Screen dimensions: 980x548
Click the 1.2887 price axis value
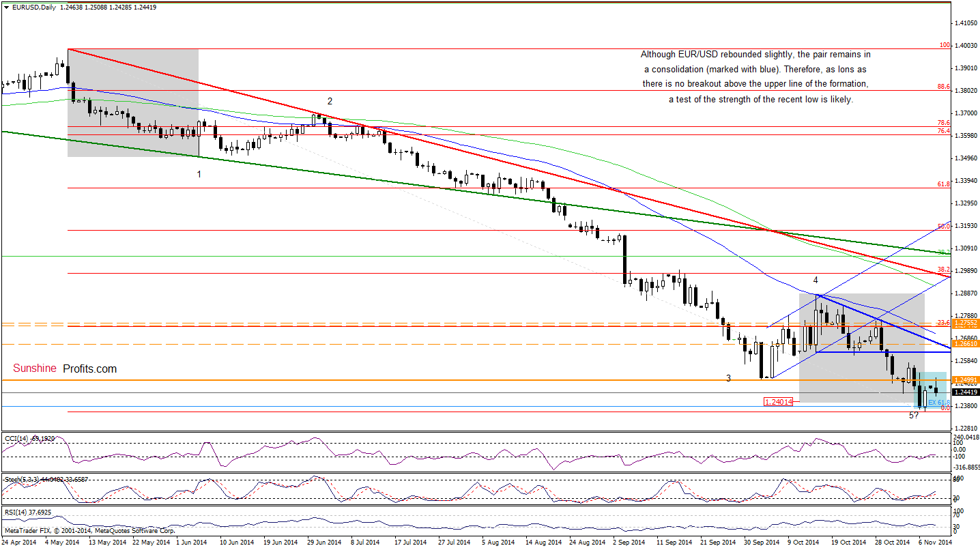[x=967, y=293]
